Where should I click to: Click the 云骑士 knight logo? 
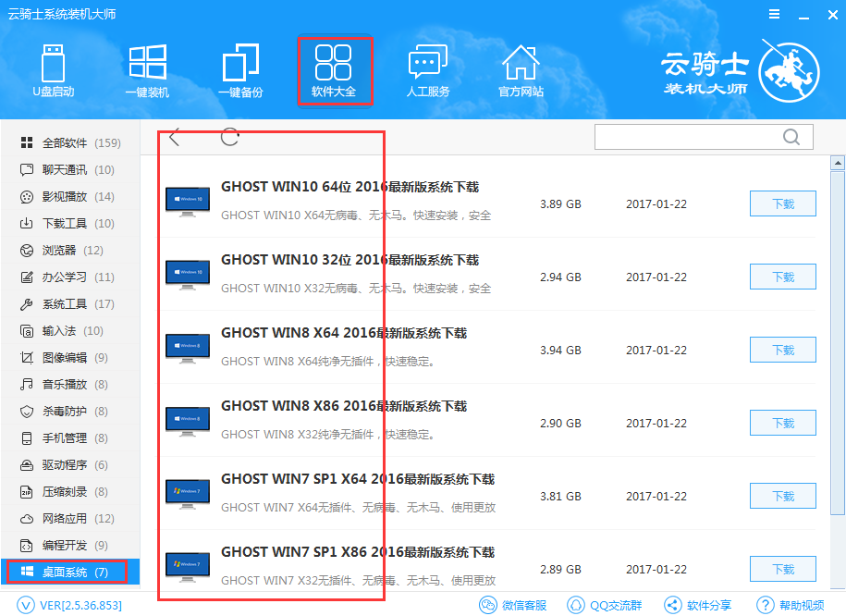coord(789,71)
